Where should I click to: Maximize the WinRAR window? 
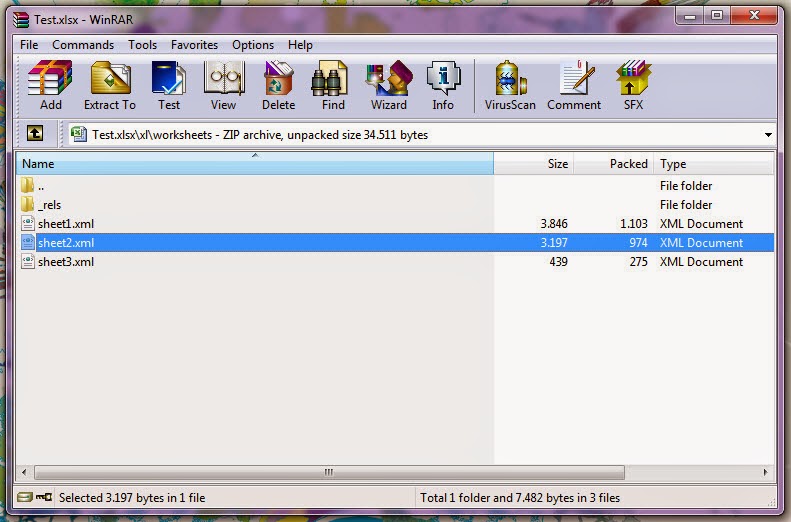717,16
